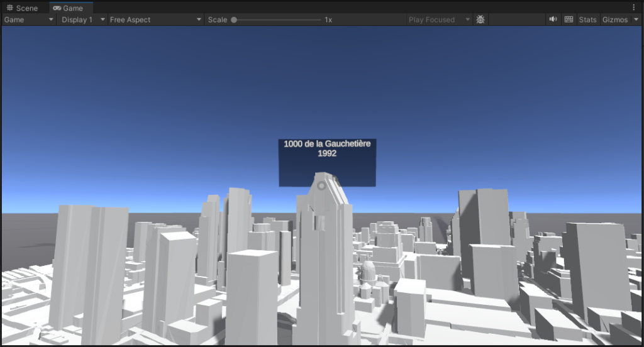644x347 pixels.
Task: Toggle the keyboard shortcuts icon
Action: point(569,19)
